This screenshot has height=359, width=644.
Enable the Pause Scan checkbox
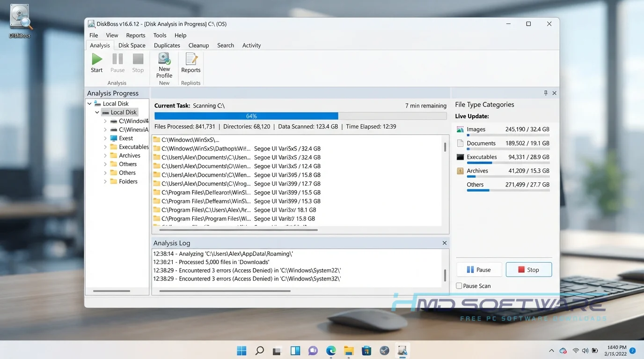click(x=459, y=286)
